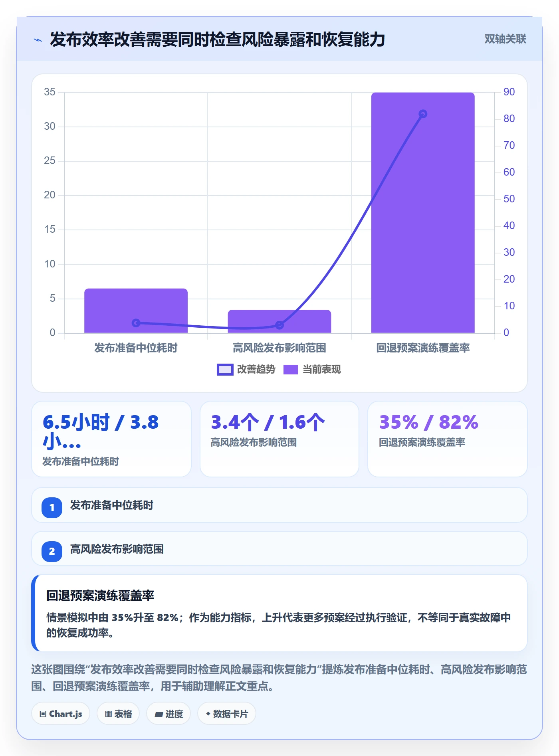Click the 进度 tag
This screenshot has width=559, height=756.
[168, 714]
